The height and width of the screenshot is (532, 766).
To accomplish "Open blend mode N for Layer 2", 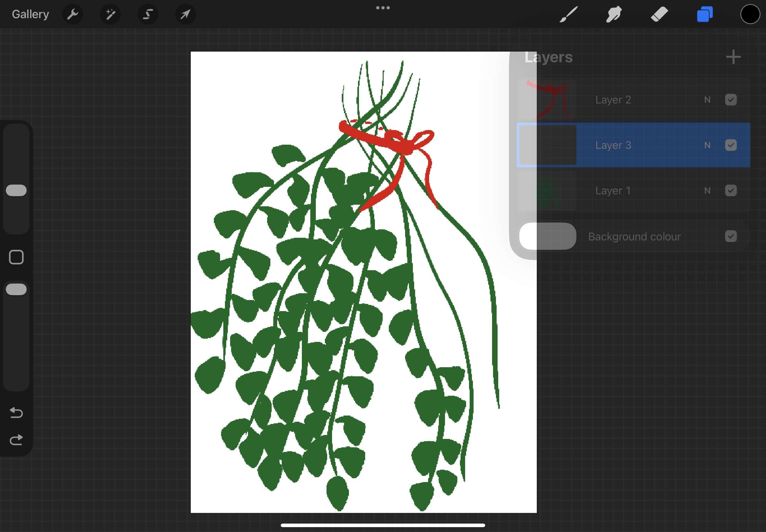I will tap(707, 100).
